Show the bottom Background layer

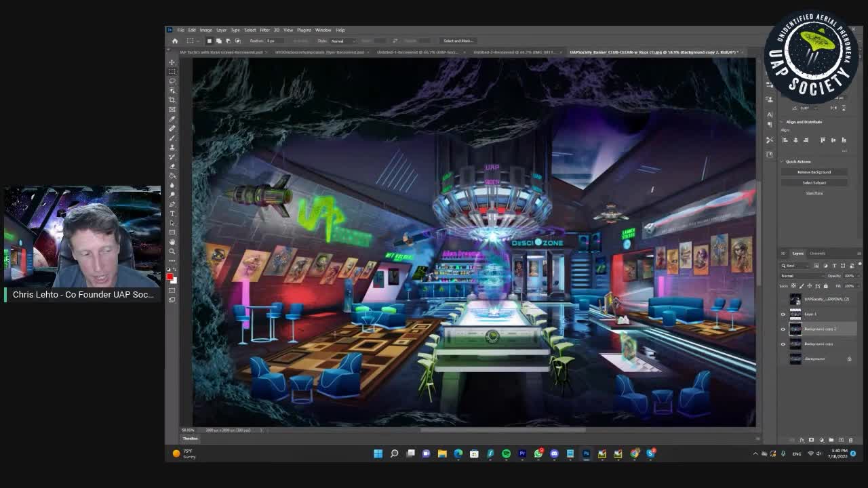[x=783, y=359]
